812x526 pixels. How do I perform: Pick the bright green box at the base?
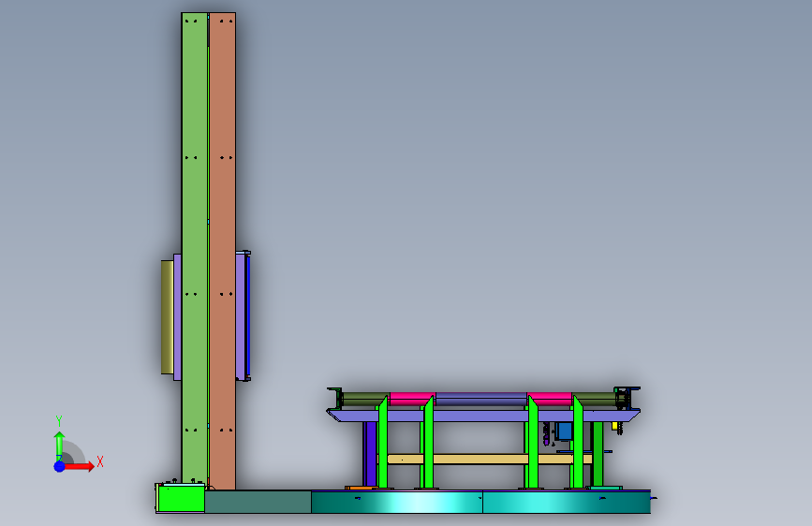[181, 499]
